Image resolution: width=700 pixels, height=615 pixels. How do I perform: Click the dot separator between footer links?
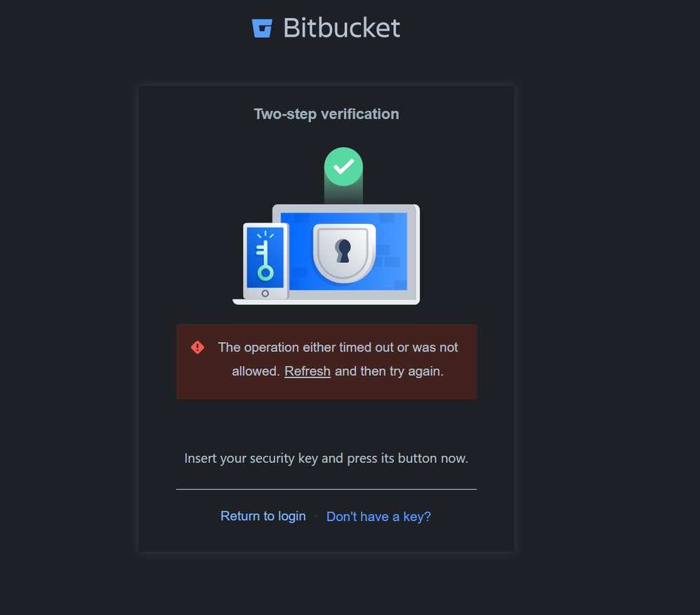pyautogui.click(x=316, y=516)
